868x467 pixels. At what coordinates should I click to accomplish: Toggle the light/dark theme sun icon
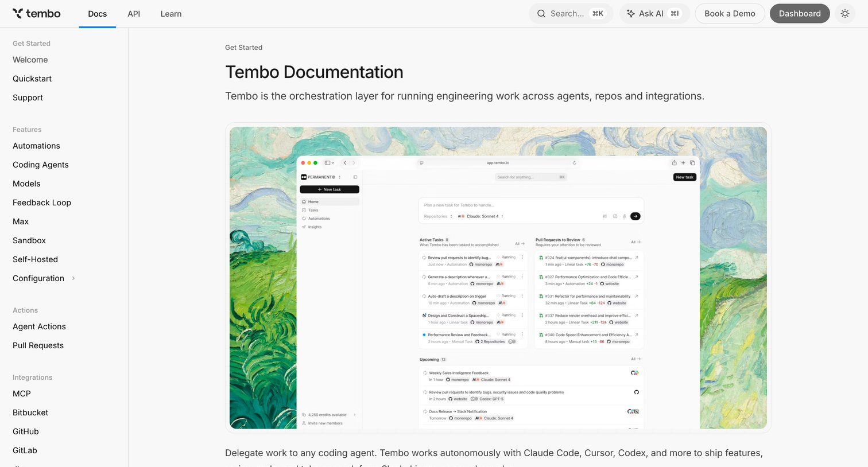(845, 14)
